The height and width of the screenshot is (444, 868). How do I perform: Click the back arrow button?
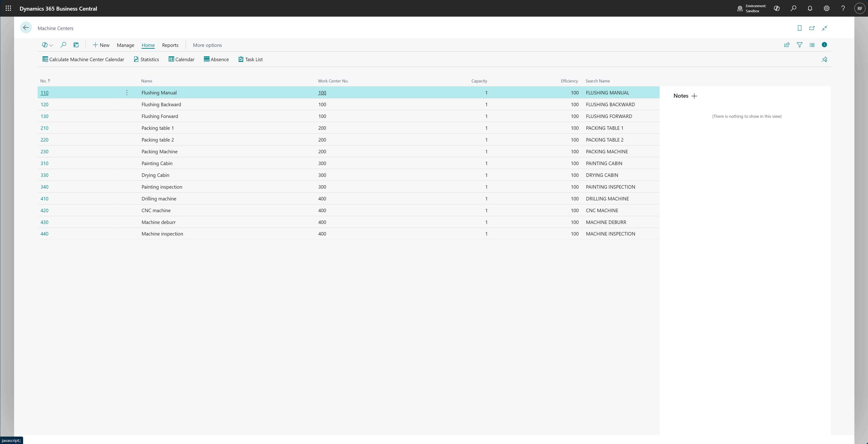[26, 28]
